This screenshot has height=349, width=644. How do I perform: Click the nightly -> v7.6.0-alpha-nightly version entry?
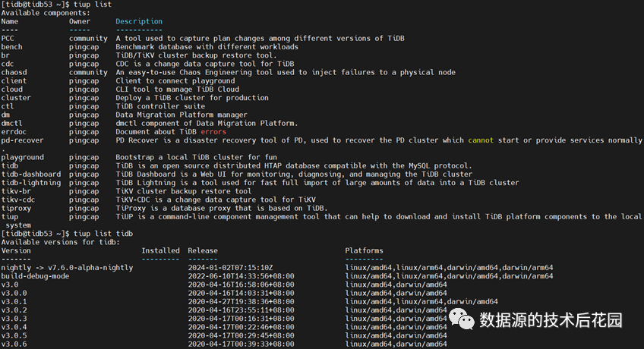pos(67,268)
